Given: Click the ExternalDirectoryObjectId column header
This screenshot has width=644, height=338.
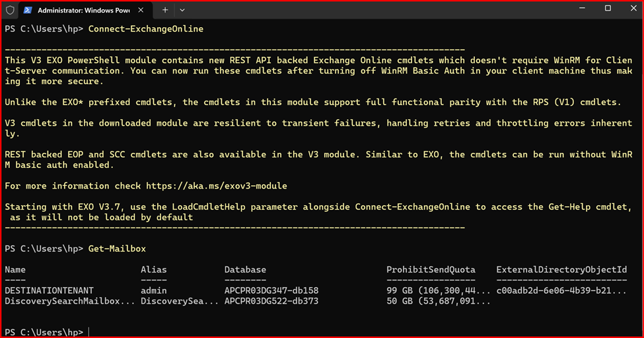Looking at the screenshot, I should [x=561, y=270].
